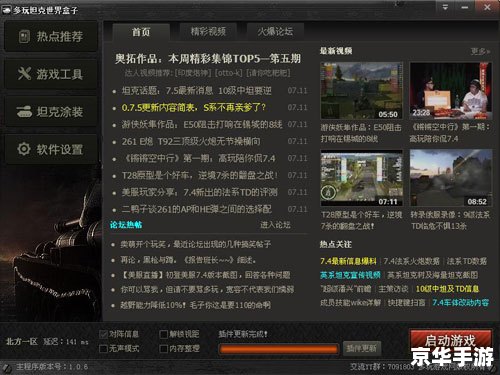
Task: Click the tank app icon in title bar
Action: click(7, 11)
